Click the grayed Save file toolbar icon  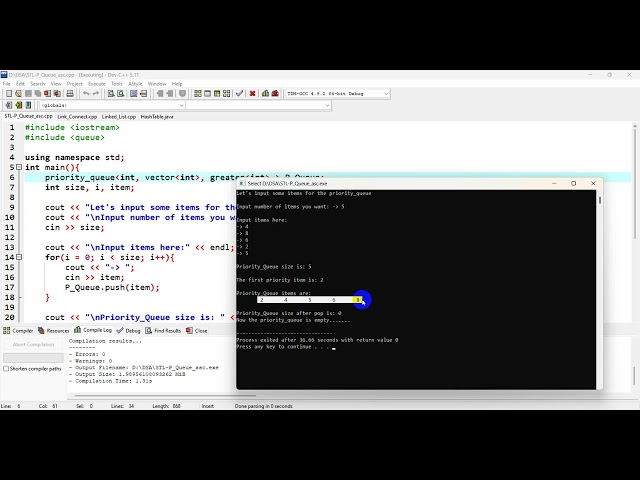[28, 93]
